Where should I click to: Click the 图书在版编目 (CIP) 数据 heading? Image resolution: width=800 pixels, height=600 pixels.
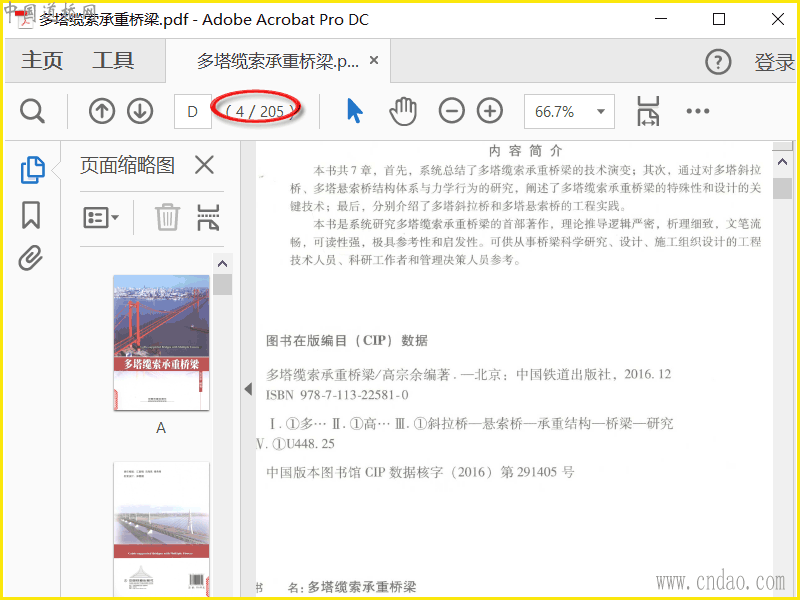(x=347, y=340)
